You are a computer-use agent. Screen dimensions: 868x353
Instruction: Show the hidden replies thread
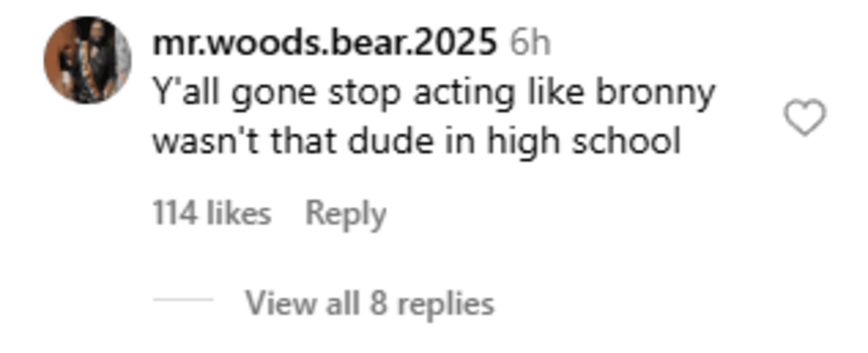click(370, 302)
